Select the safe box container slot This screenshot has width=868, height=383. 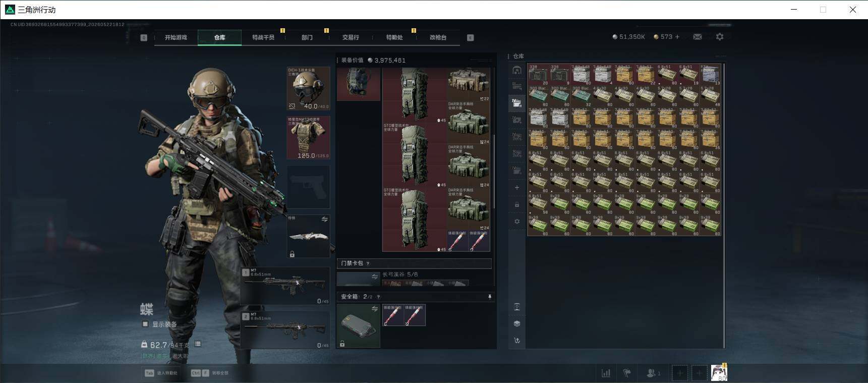[x=359, y=325]
